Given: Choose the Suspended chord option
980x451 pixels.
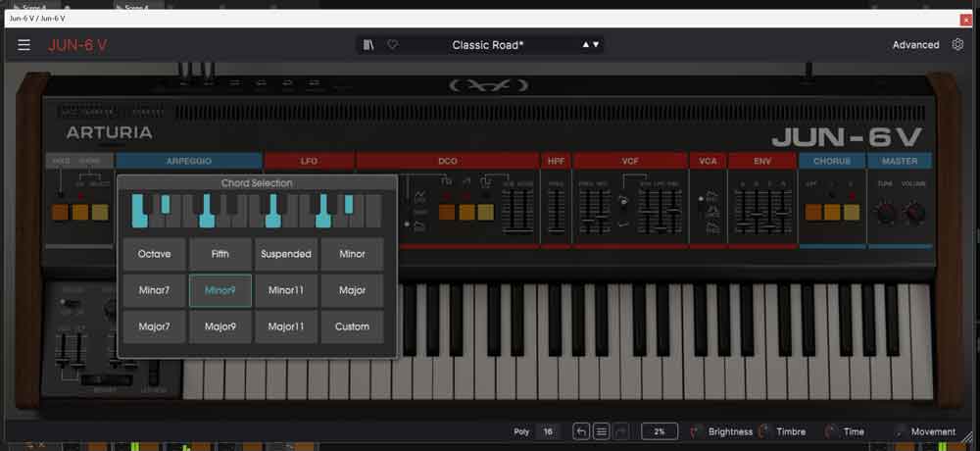Looking at the screenshot, I should point(286,254).
